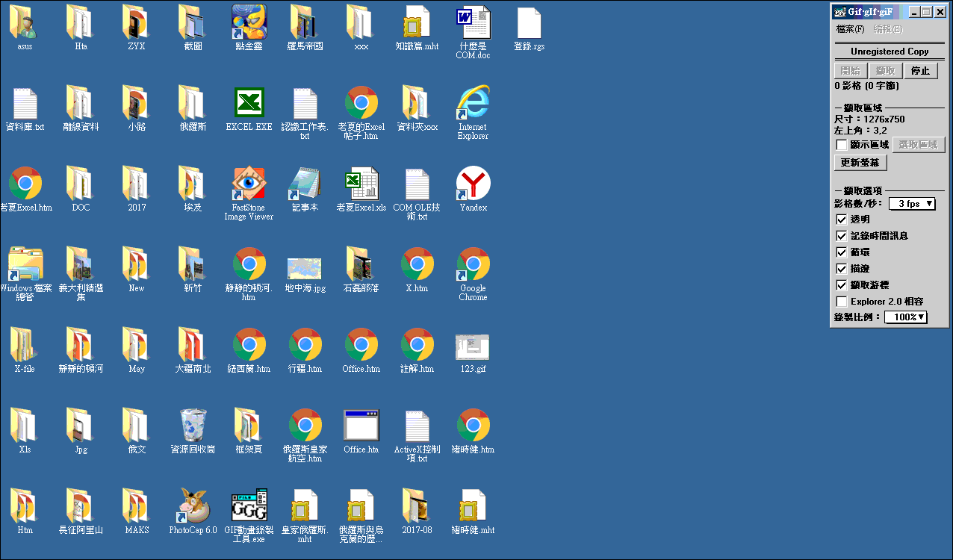Open the 羅馬帝國 folder icon
Viewport: 953px width, 560px height.
coord(305,22)
